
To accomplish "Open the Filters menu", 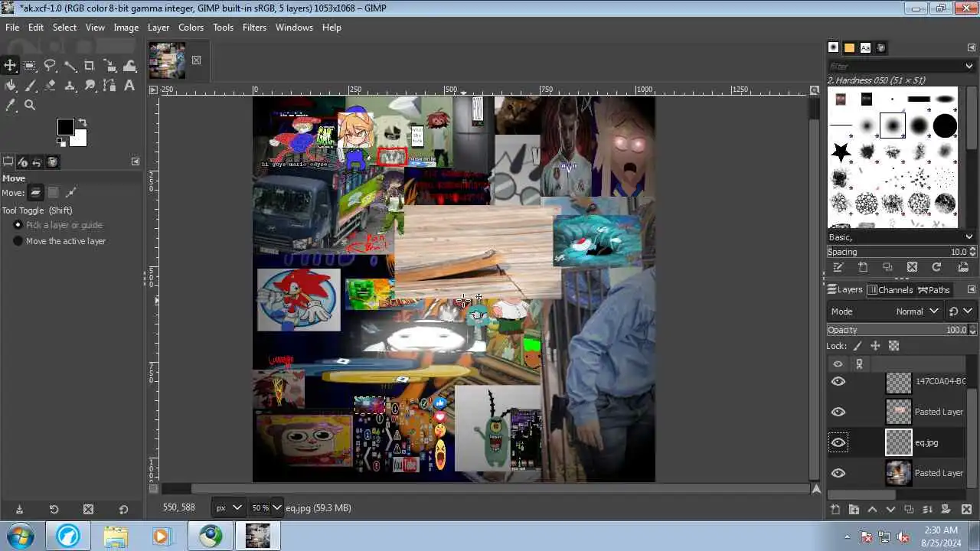I will (254, 27).
